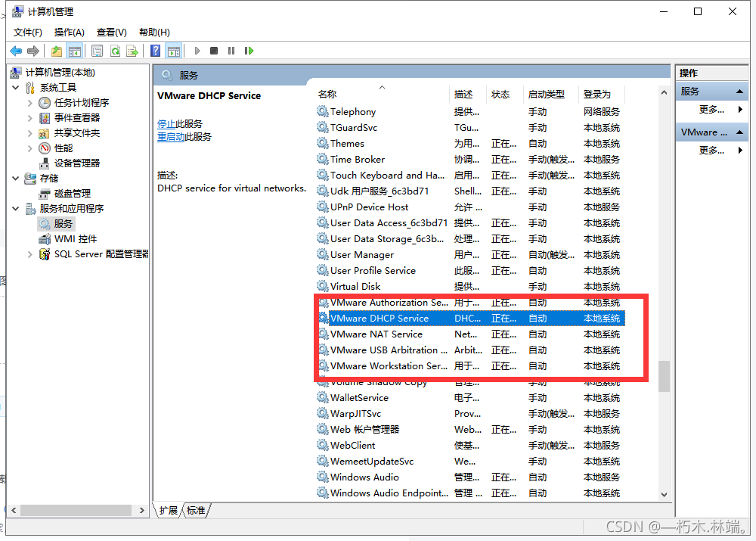Click the Export List toolbar icon
The width and height of the screenshot is (756, 541).
point(132,51)
